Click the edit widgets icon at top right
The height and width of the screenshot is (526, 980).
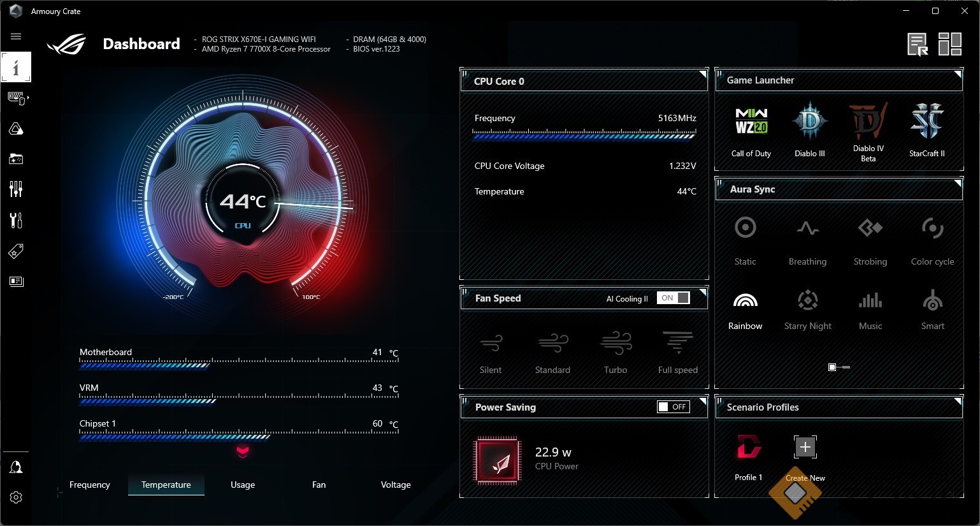918,45
